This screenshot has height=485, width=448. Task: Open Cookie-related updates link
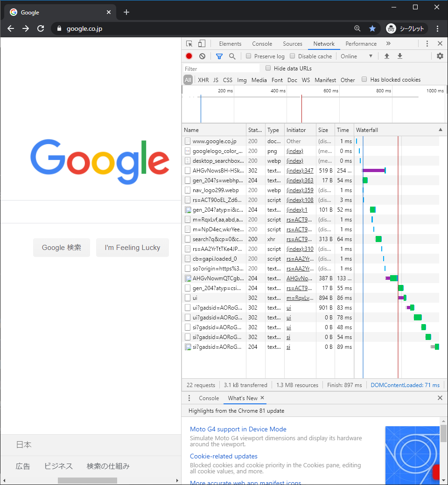coord(224,456)
